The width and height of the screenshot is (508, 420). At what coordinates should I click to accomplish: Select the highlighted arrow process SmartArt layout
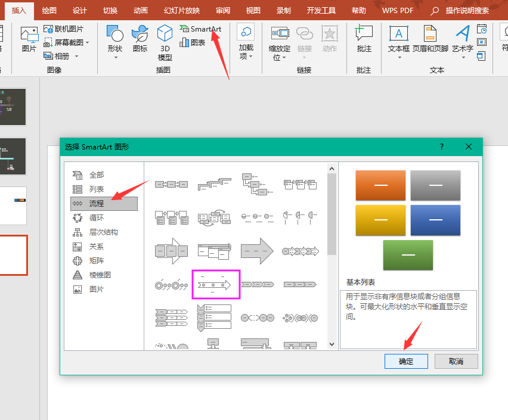pyautogui.click(x=215, y=284)
